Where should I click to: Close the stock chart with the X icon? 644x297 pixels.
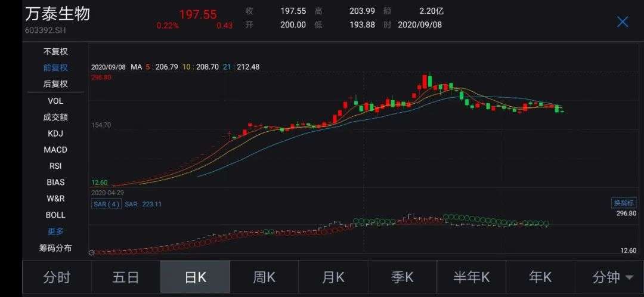(622, 22)
